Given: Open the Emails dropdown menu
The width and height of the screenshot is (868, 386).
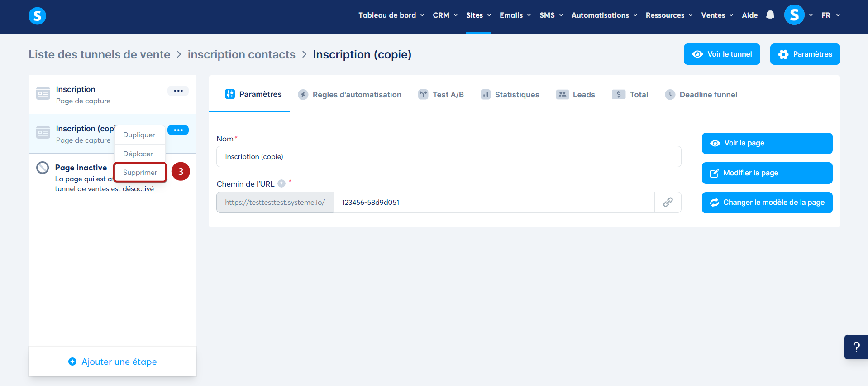Looking at the screenshot, I should pyautogui.click(x=515, y=15).
